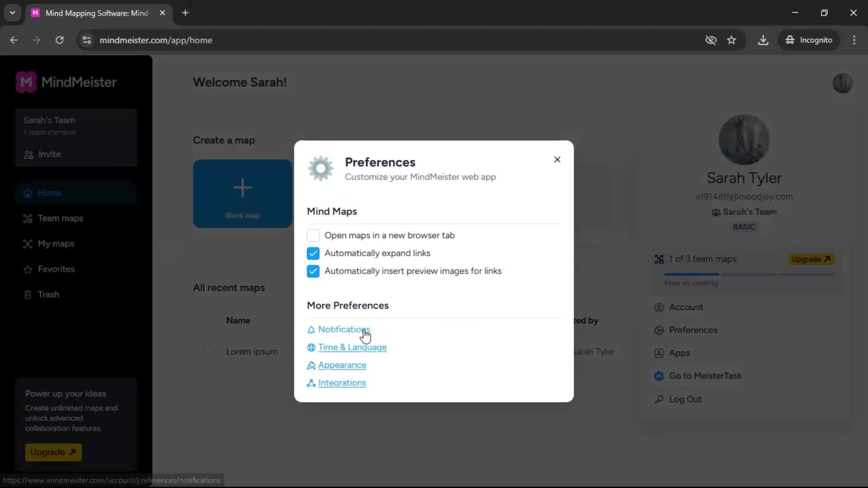Click the Notifications bell icon

pos(311,330)
